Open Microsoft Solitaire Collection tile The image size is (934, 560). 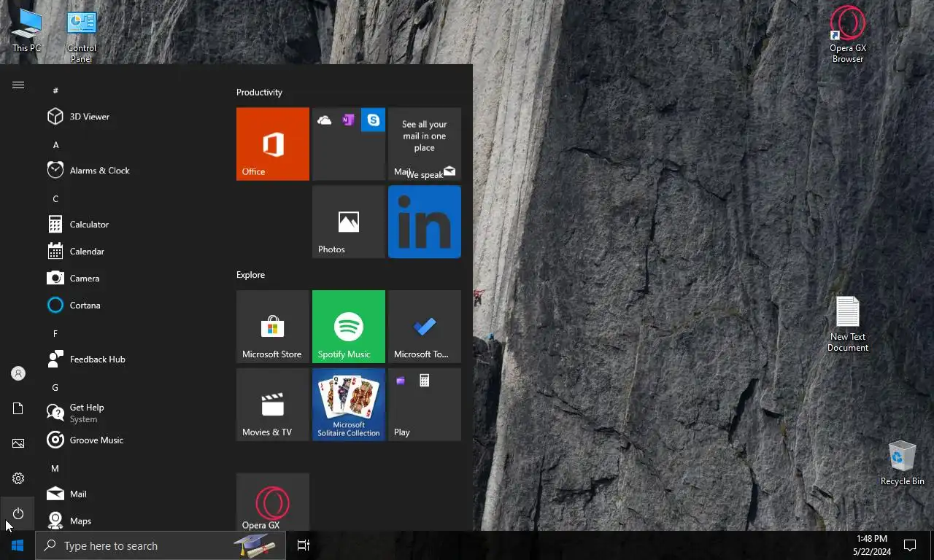tap(349, 405)
